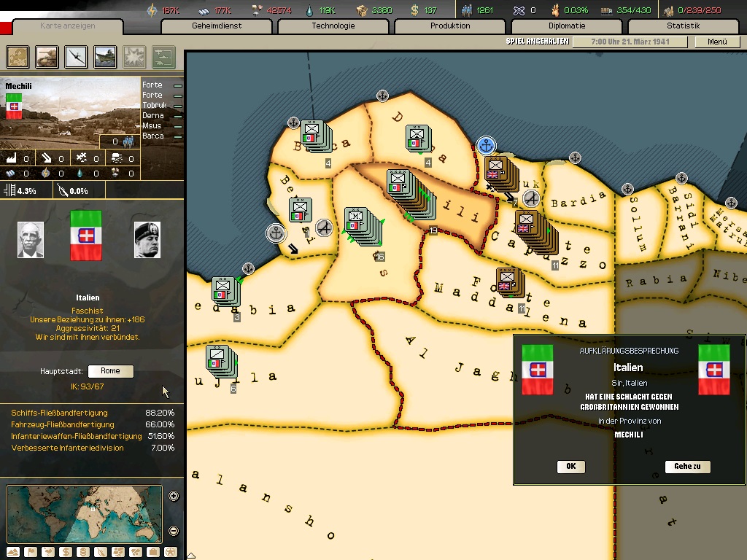Open the naval units warship icon
The image size is (747, 560).
pyautogui.click(x=105, y=57)
